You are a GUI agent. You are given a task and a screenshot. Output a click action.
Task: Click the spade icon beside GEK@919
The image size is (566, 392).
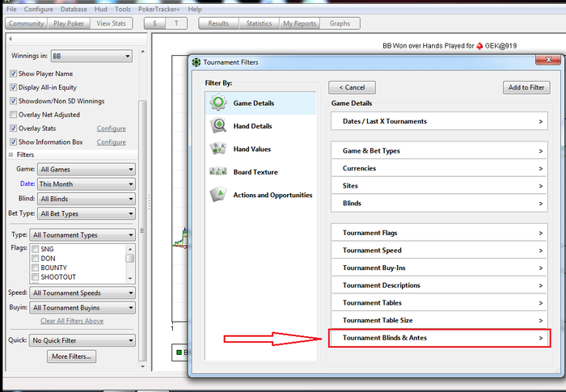(479, 46)
